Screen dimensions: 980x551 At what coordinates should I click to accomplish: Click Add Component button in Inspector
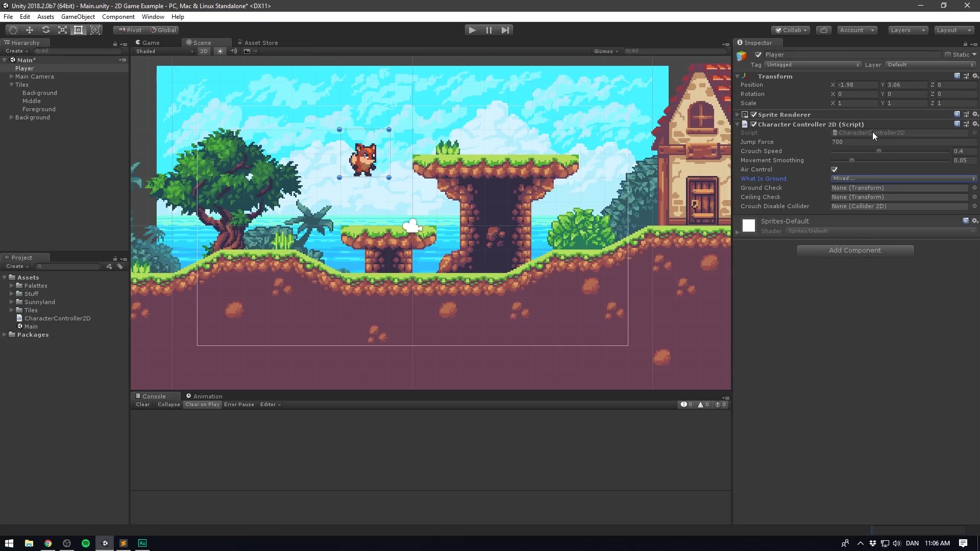855,249
